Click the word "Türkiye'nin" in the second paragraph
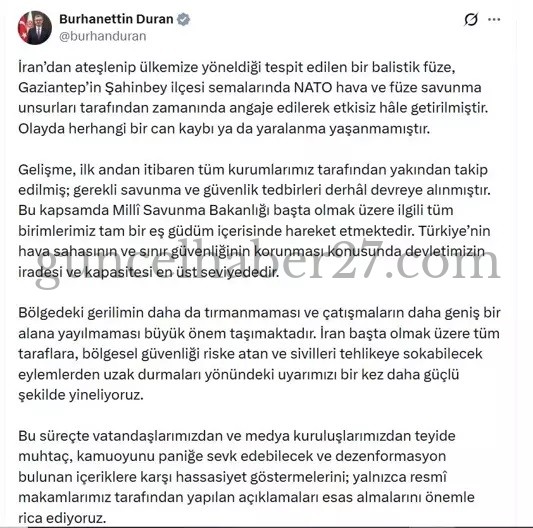This screenshot has width=533, height=528. (x=454, y=231)
